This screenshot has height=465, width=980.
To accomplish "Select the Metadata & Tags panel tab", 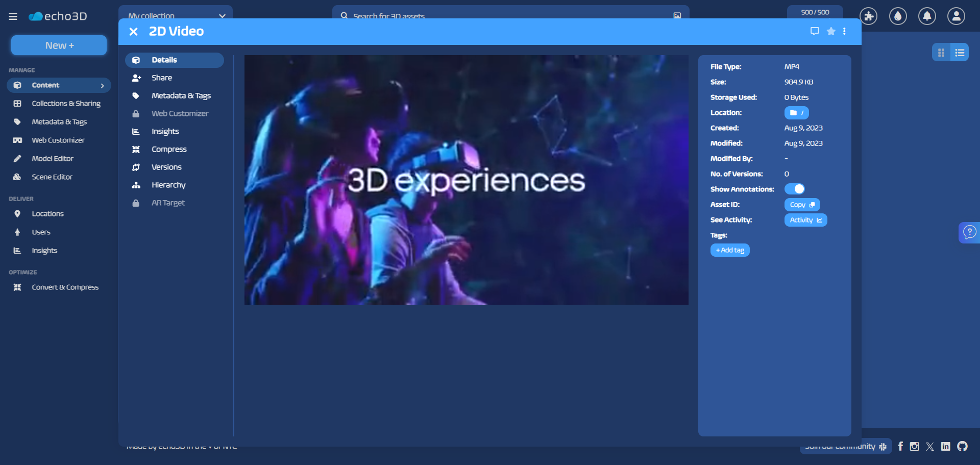I will click(x=181, y=95).
